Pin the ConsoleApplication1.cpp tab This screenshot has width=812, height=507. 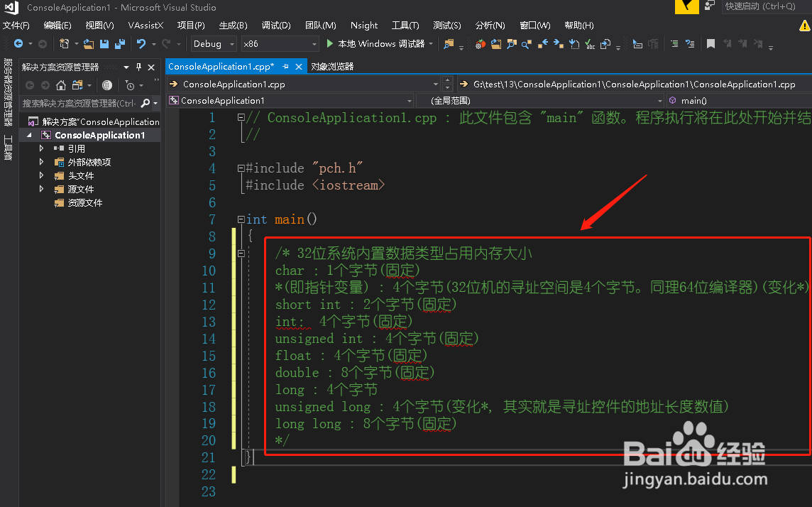(x=285, y=66)
